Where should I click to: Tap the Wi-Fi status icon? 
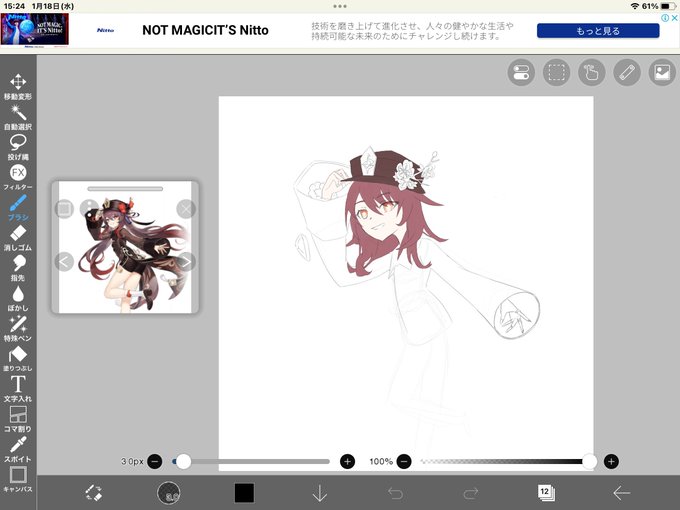click(x=635, y=6)
